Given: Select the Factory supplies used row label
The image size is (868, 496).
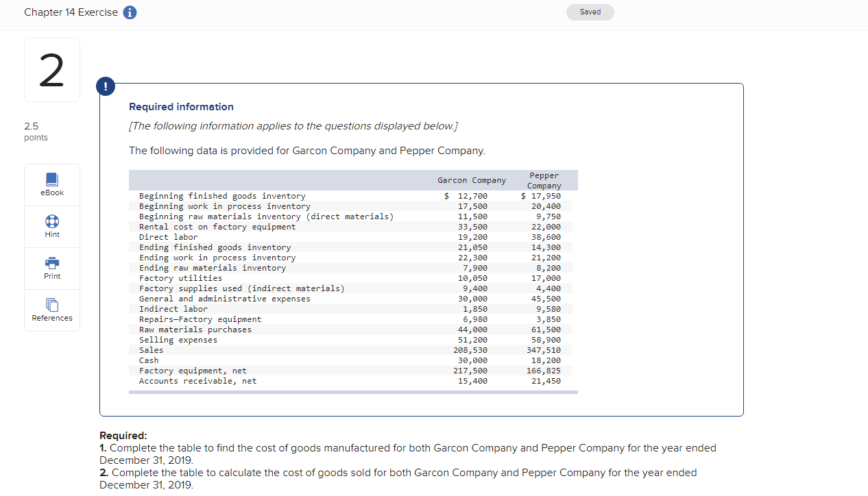Looking at the screenshot, I should [241, 288].
